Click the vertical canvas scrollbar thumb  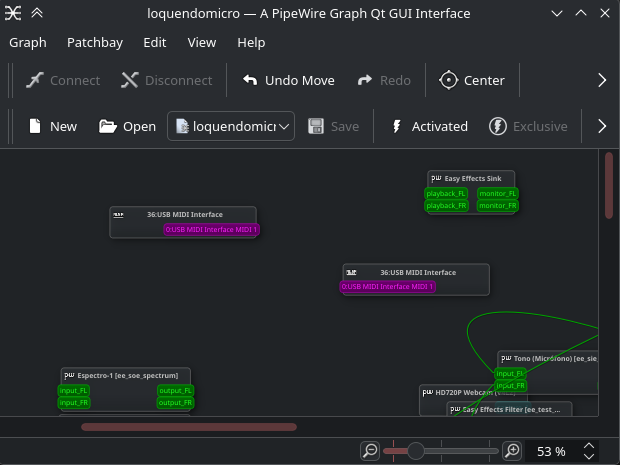609,185
